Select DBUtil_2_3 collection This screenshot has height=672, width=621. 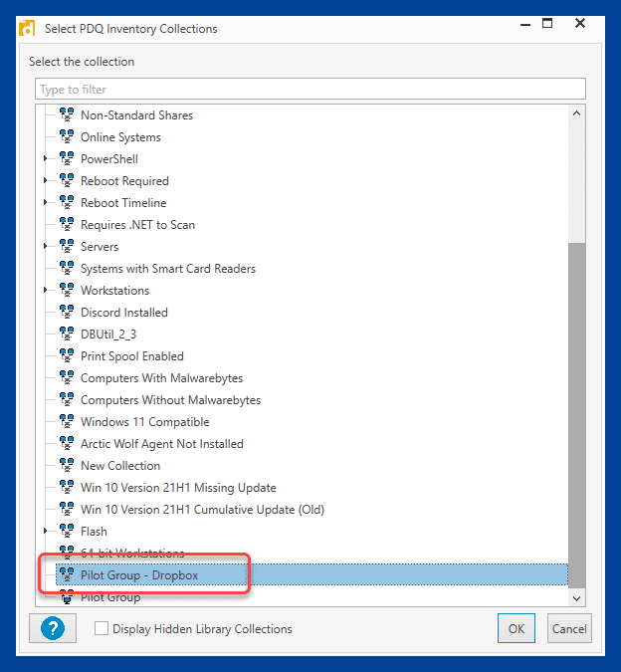[108, 334]
